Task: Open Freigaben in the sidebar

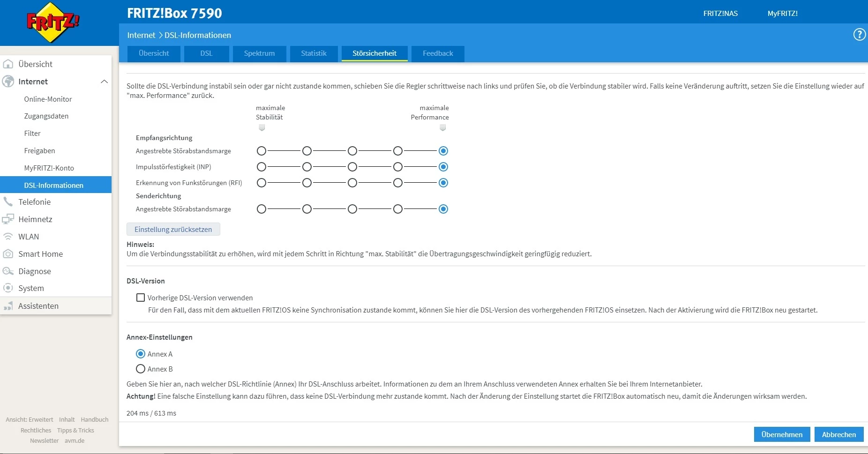Action: (x=56, y=151)
